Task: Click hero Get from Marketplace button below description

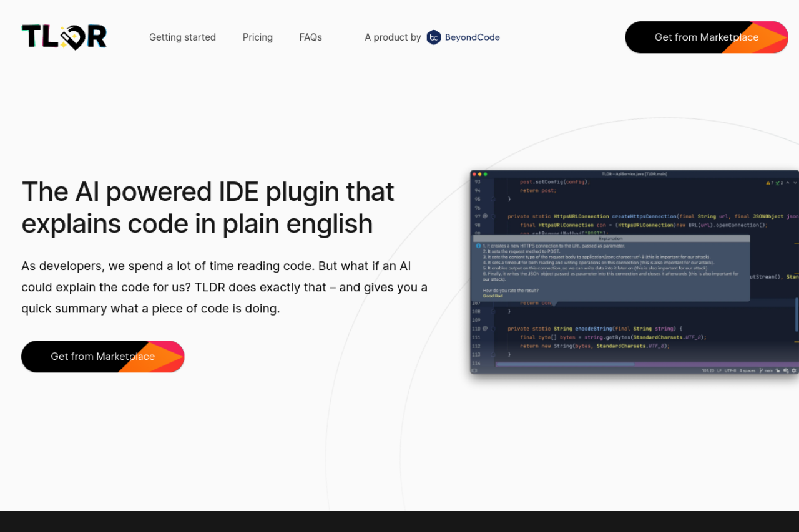Action: pos(103,357)
